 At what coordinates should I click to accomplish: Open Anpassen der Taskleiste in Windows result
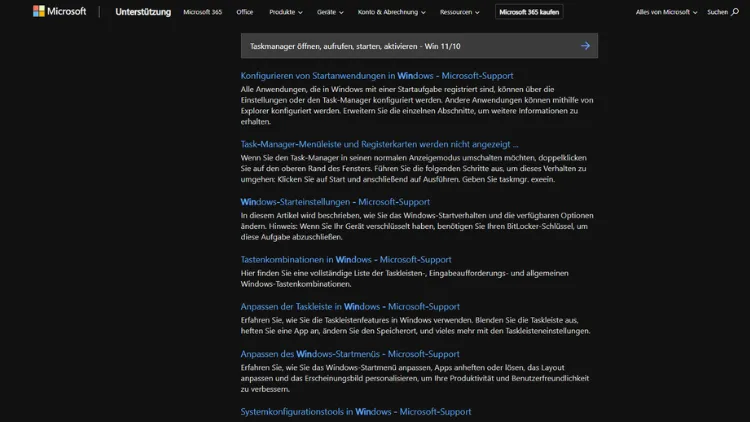tap(350, 306)
